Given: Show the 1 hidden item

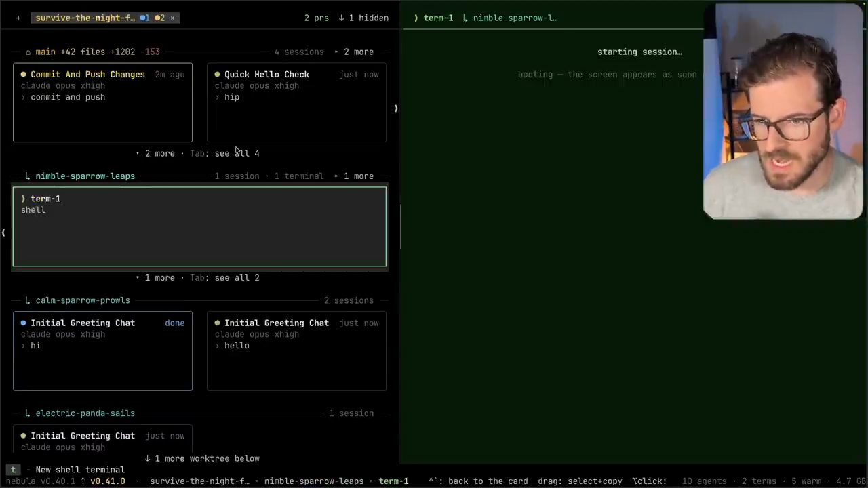Looking at the screenshot, I should click(x=363, y=18).
